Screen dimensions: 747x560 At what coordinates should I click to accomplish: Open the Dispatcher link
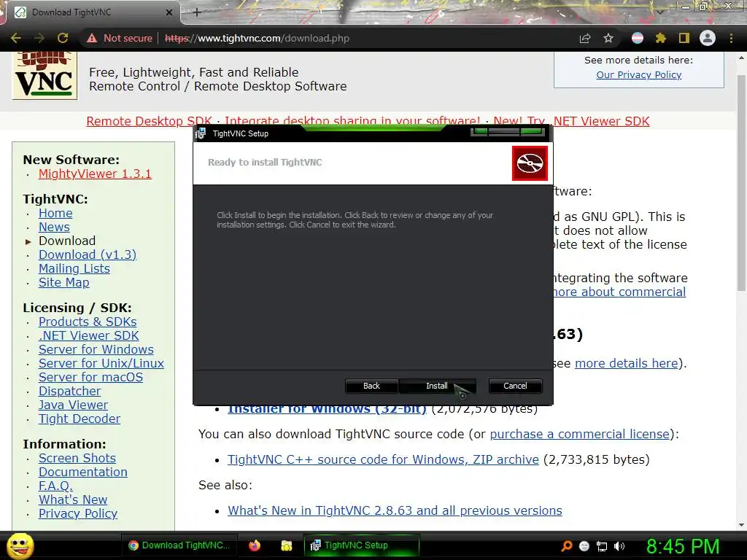69,391
